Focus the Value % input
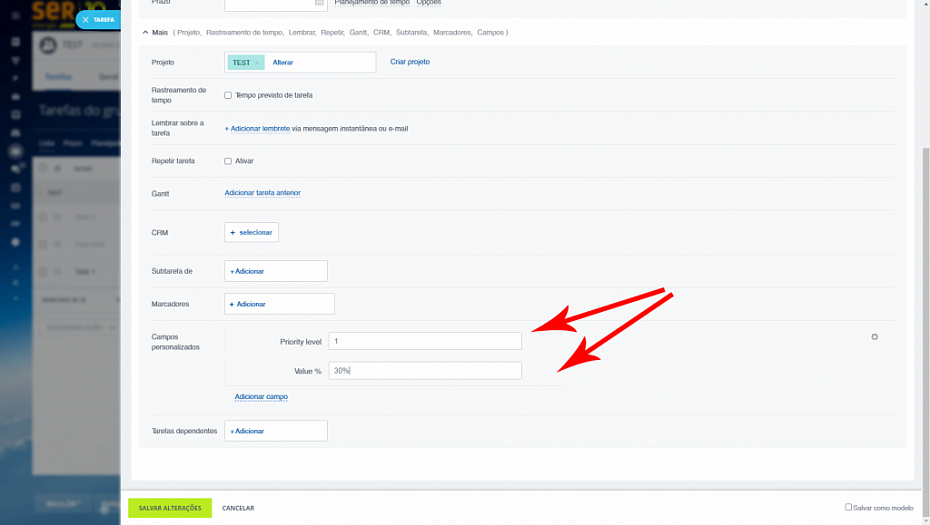930x525 pixels. point(425,371)
